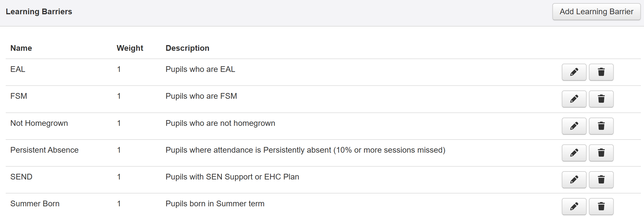Viewport: 644px width, 222px height.
Task: Click the Description column header
Action: coord(187,48)
